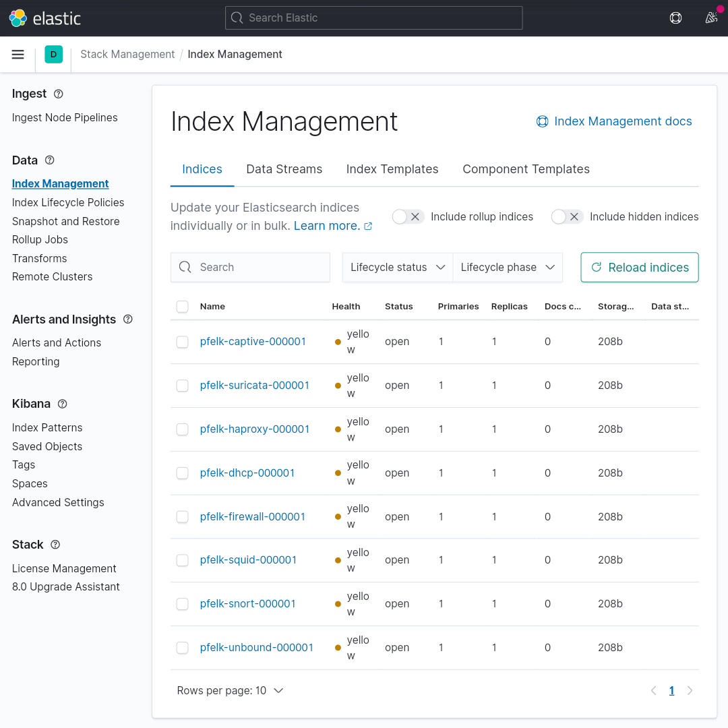Open pfelk-firewall-000001 index link

click(x=253, y=516)
